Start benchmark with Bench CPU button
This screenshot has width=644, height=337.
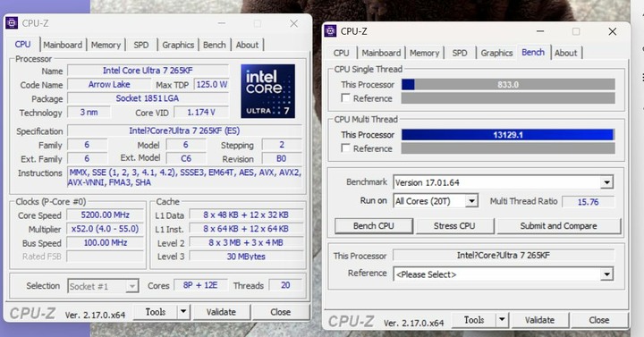[373, 226]
